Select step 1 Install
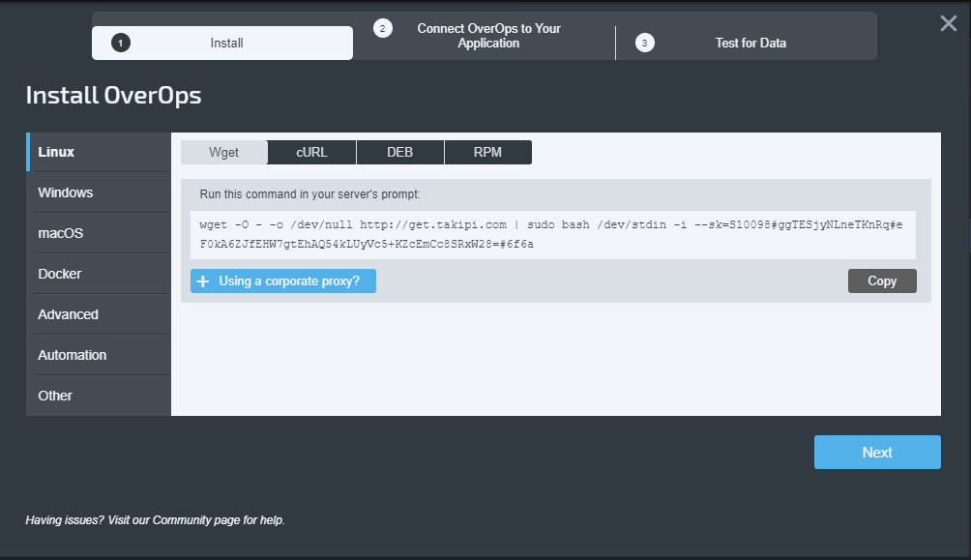 (x=222, y=43)
